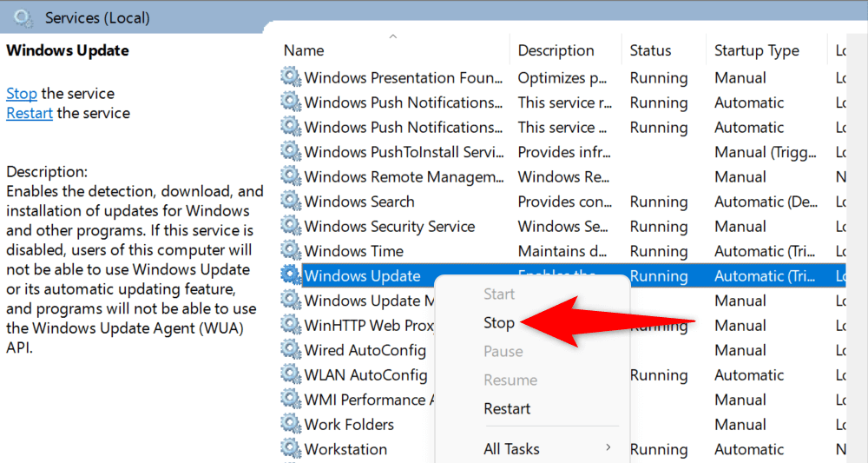Screen dimensions: 868x463
Task: Toggle sort arrow above Name column
Action: point(393,36)
